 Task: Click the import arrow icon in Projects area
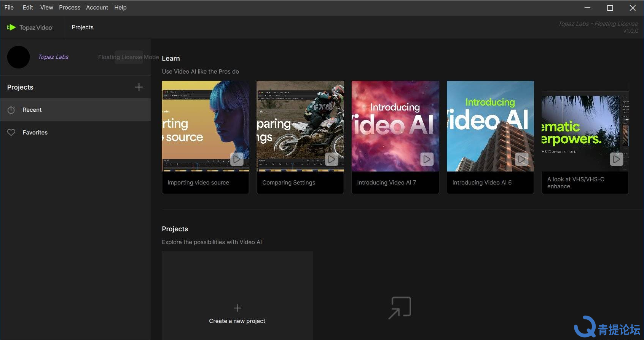(399, 308)
